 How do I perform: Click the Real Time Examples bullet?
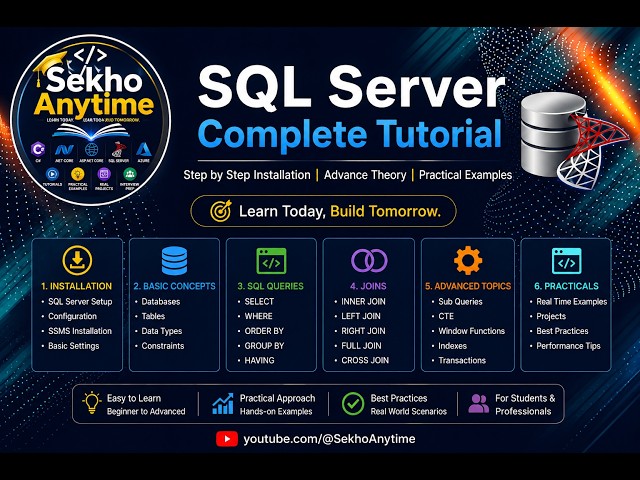(x=571, y=302)
